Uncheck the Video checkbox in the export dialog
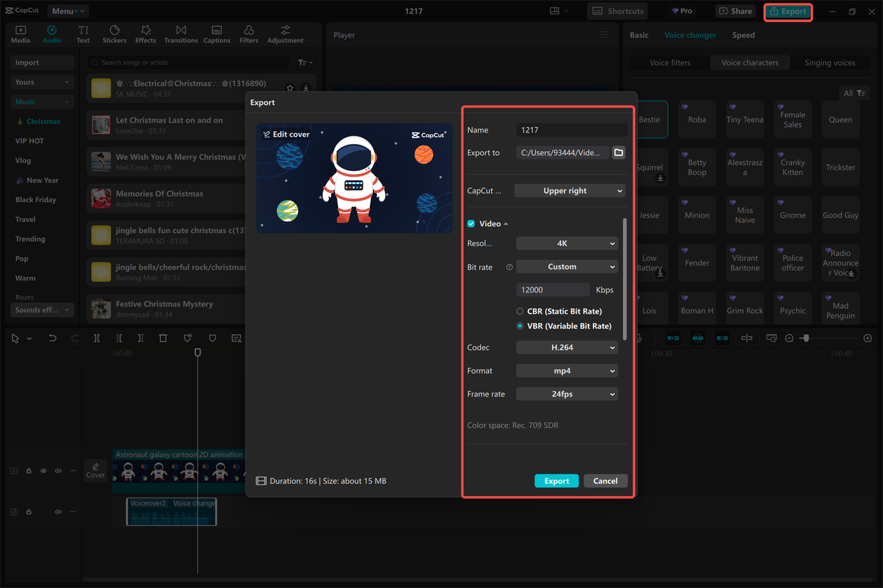Screen dimensions: 883x588 (471, 223)
